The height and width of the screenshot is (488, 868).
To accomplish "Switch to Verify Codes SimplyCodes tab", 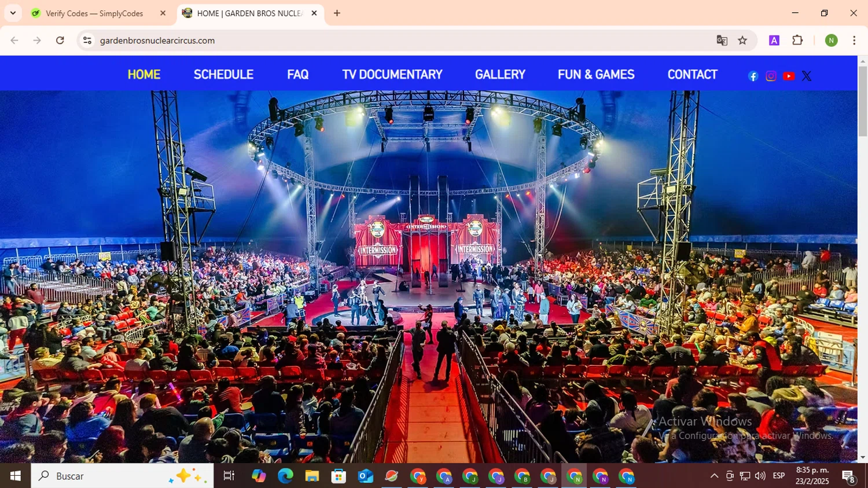I will [94, 13].
